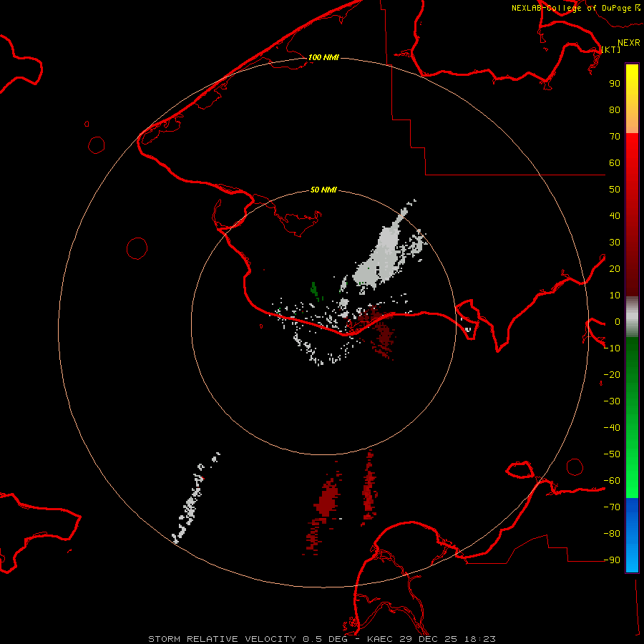Click the '-70' value on the velocity scale
The image size is (644, 644).
(612, 507)
